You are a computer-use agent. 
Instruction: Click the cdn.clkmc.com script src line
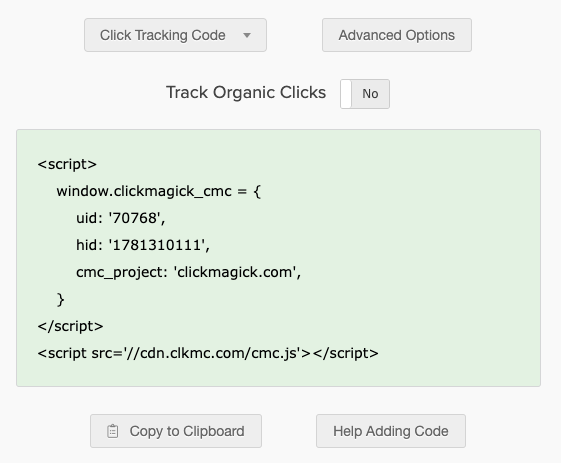[x=208, y=354]
